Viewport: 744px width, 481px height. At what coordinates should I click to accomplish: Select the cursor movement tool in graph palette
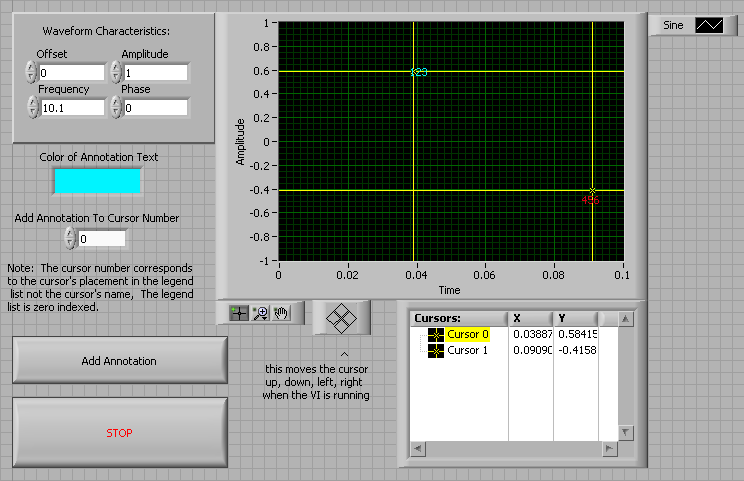click(239, 313)
